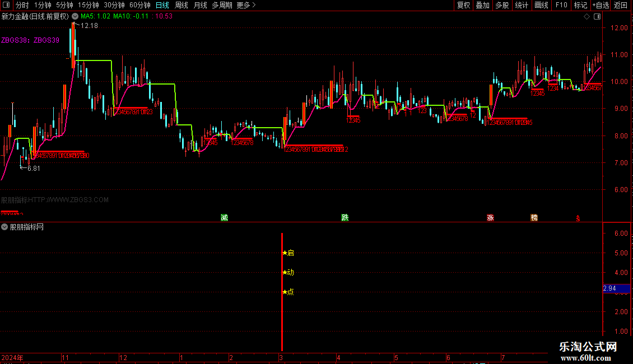Image resolution: width=633 pixels, height=364 pixels.
Task: Toggle the left sidebar panel icon
Action: coord(6,5)
